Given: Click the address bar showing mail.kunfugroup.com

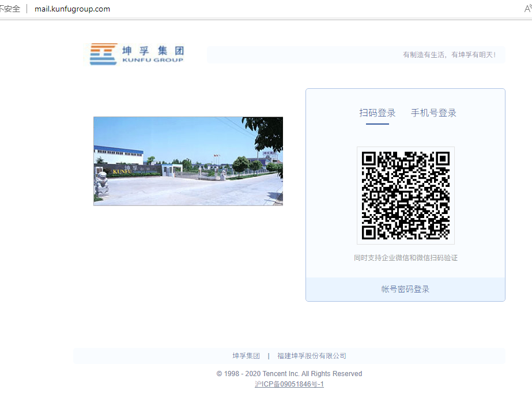Looking at the screenshot, I should (x=72, y=9).
